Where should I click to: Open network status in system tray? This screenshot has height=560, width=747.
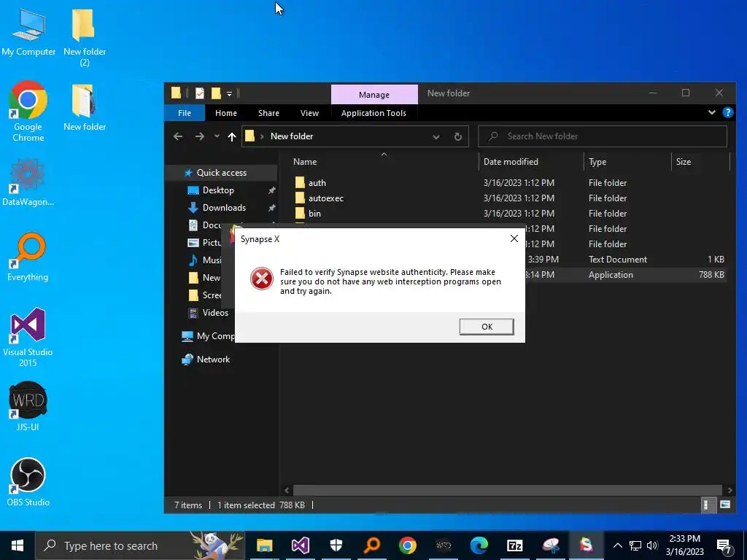tap(635, 545)
